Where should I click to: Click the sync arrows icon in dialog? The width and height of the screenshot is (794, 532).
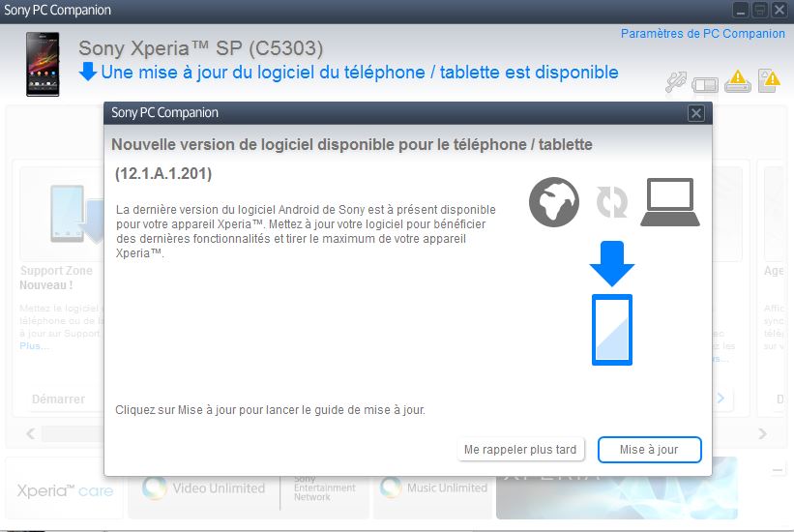pos(611,203)
